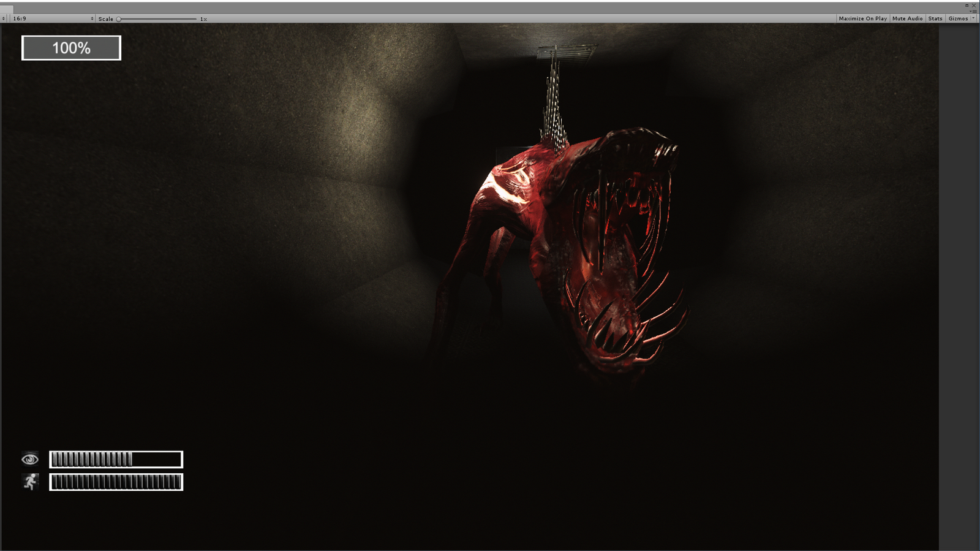Toggle Mute Audio in the Game view
The width and height of the screenshot is (980, 551).
[907, 18]
